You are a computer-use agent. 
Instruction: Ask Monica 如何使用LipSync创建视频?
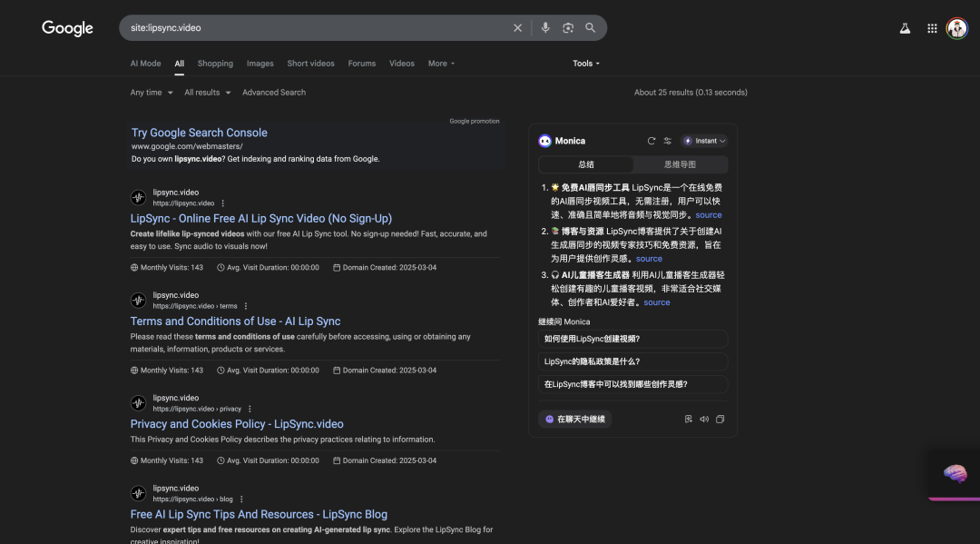point(632,339)
